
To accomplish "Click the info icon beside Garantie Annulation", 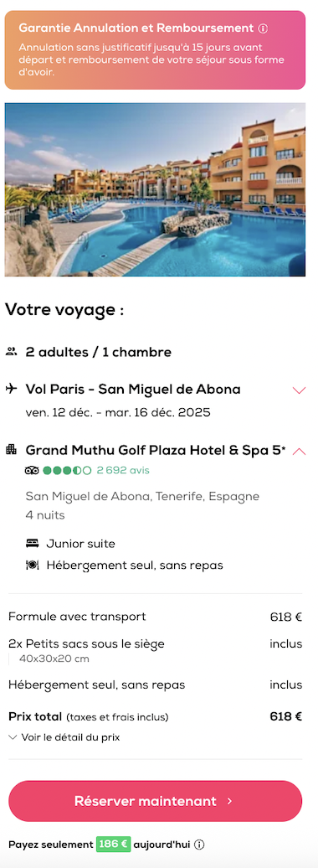I will pos(264,28).
